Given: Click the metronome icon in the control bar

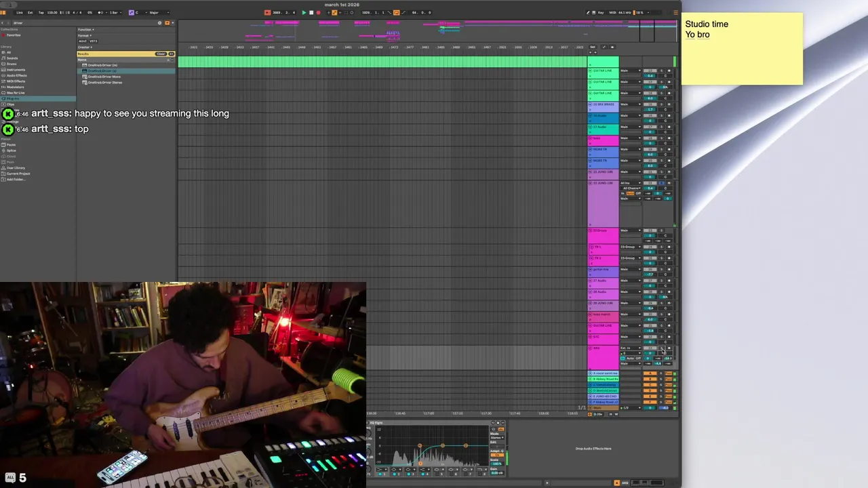Looking at the screenshot, I should coord(100,12).
